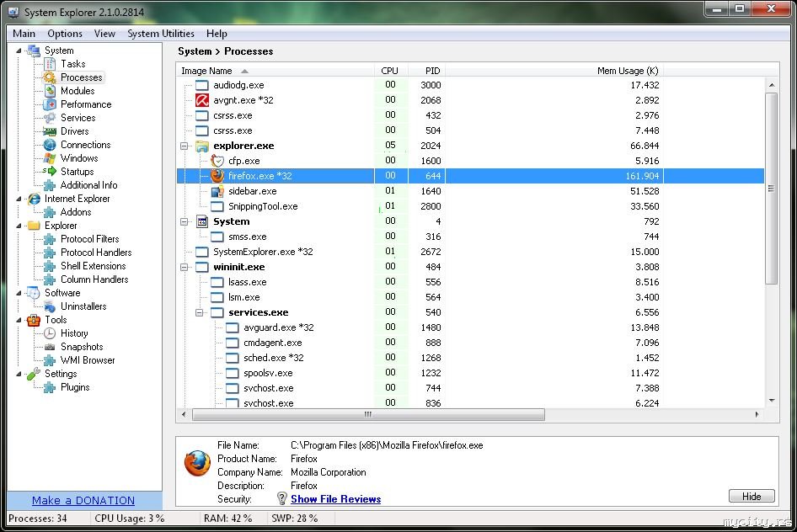Select the smss.exe process row
Image resolution: width=797 pixels, height=532 pixels.
(x=470, y=237)
